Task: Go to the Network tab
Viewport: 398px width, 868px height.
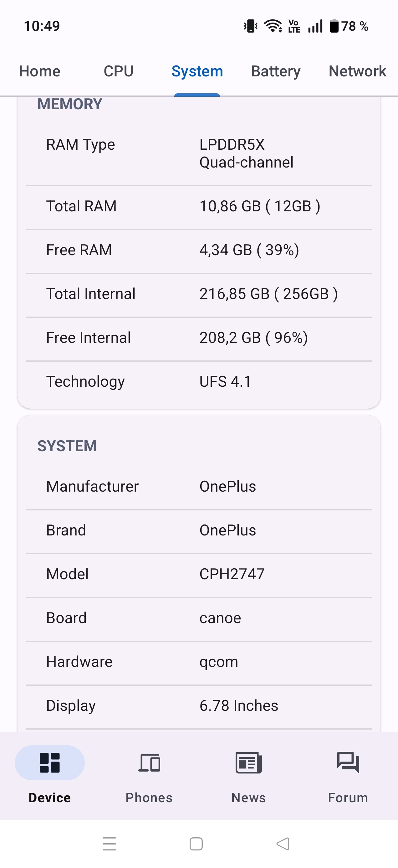Action: coord(357,71)
